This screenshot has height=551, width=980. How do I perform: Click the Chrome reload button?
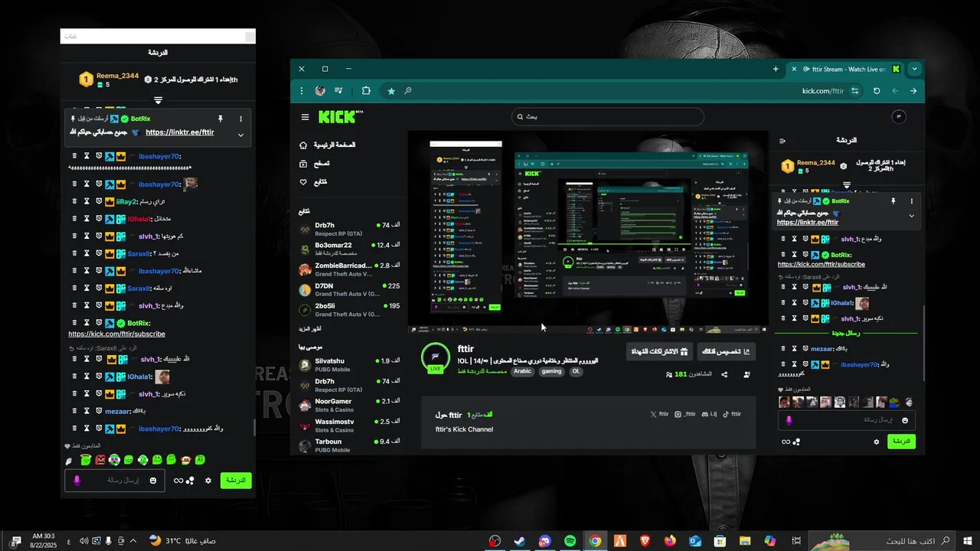point(877,90)
